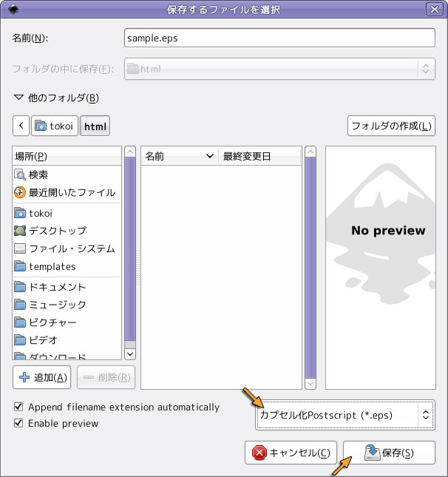This screenshot has height=477, width=448.
Task: Collapse the 他のフォルダ(B) expander
Action: tap(19, 98)
